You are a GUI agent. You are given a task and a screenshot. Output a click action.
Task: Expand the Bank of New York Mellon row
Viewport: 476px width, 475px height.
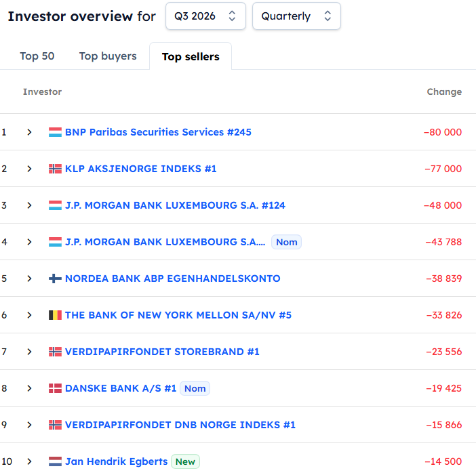(29, 315)
